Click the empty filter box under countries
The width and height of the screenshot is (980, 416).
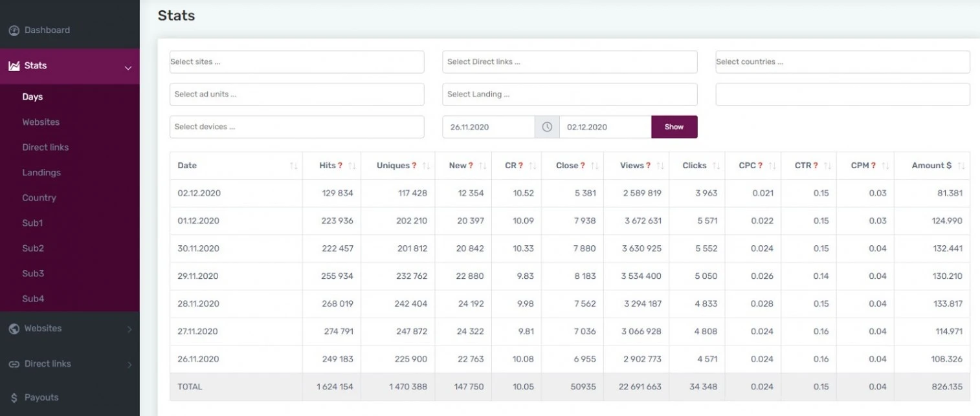point(843,94)
